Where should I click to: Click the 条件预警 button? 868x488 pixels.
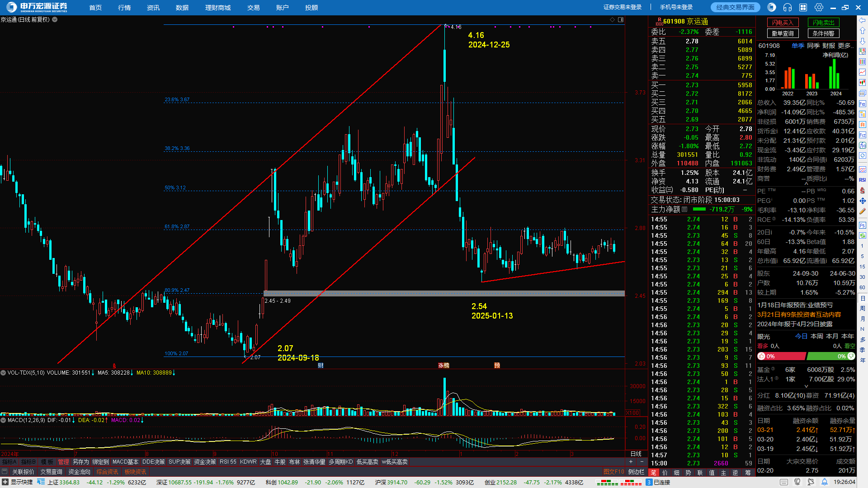pyautogui.click(x=823, y=33)
